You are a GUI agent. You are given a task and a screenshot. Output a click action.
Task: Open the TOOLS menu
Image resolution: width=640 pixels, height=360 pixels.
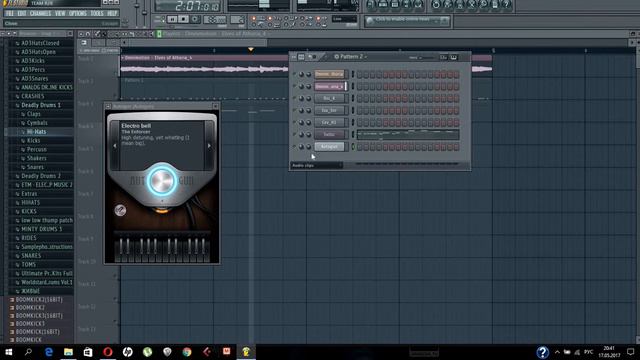point(97,13)
